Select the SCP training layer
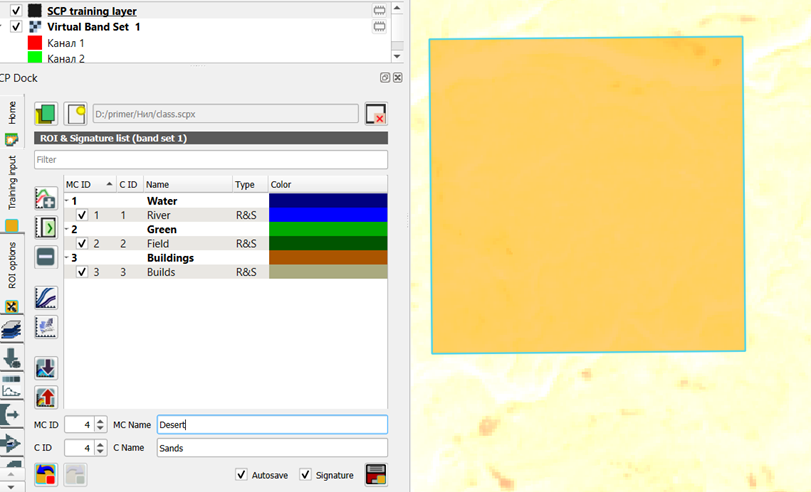The image size is (811, 492). pyautogui.click(x=92, y=11)
